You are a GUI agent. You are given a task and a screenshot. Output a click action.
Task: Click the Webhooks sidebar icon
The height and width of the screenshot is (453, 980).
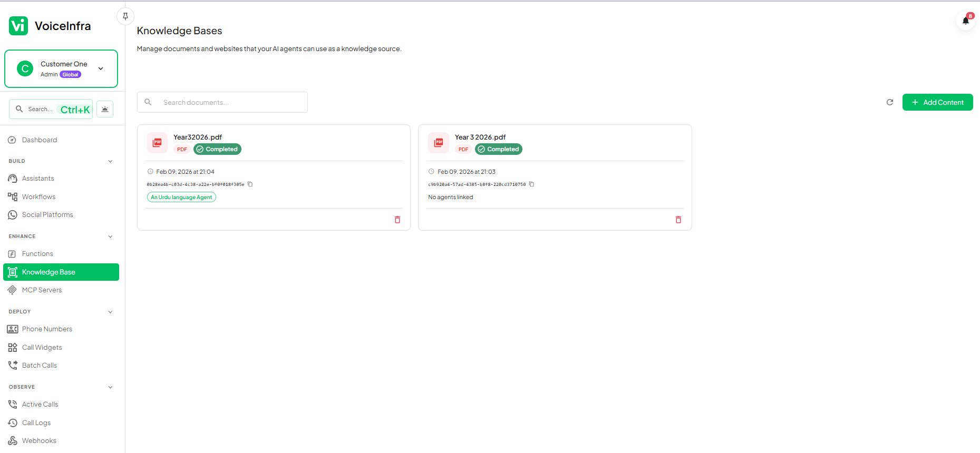(13, 441)
